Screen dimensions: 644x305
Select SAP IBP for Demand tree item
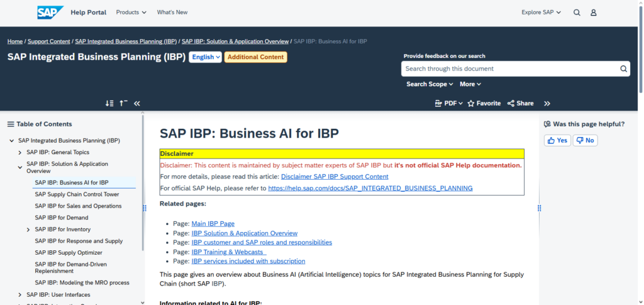[x=62, y=218]
